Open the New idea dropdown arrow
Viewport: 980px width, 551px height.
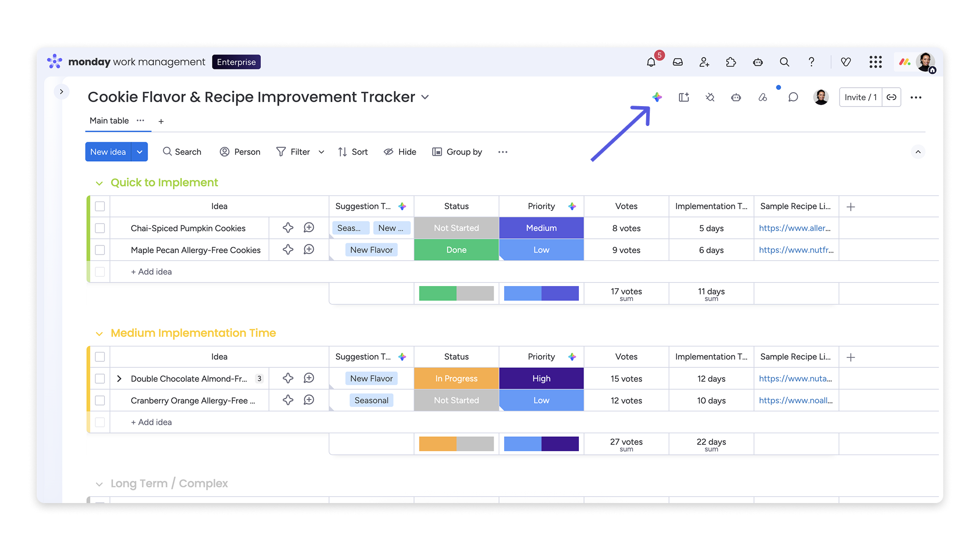point(139,152)
